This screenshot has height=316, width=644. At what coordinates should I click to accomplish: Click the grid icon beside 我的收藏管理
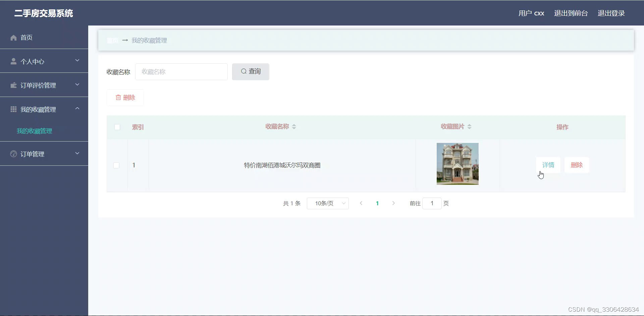point(13,109)
